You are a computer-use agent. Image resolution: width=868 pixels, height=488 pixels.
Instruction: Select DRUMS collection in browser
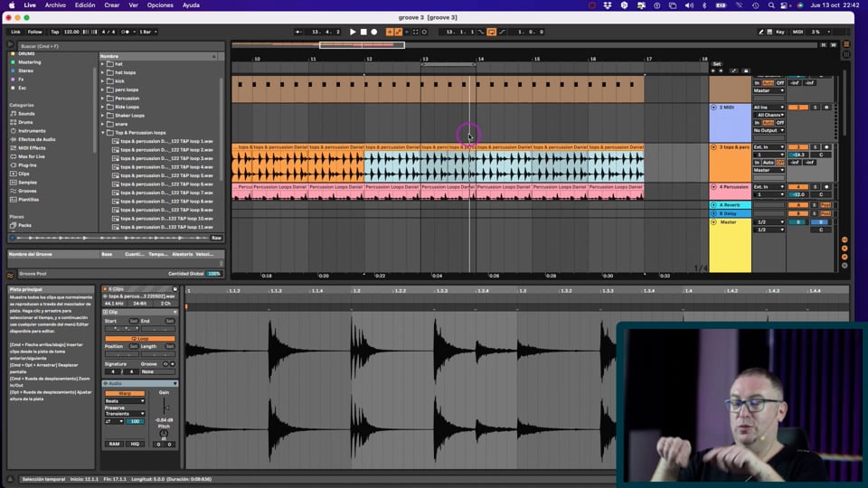(26, 53)
